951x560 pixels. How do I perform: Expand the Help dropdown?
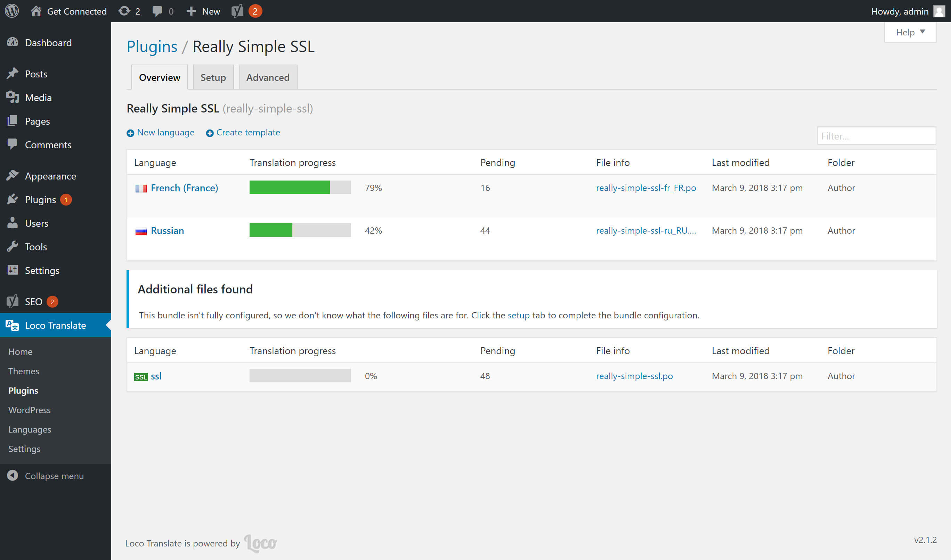click(x=910, y=32)
